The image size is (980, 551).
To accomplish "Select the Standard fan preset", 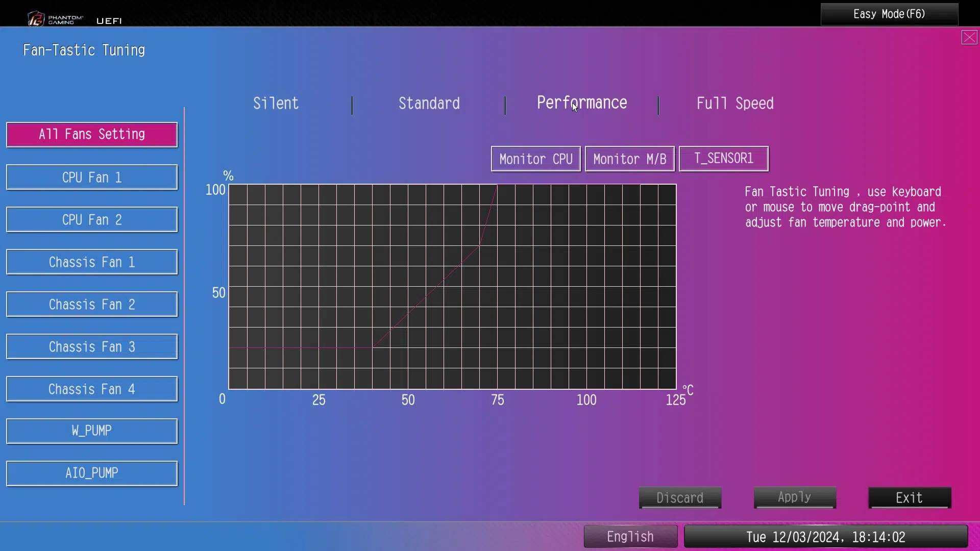I will (429, 104).
